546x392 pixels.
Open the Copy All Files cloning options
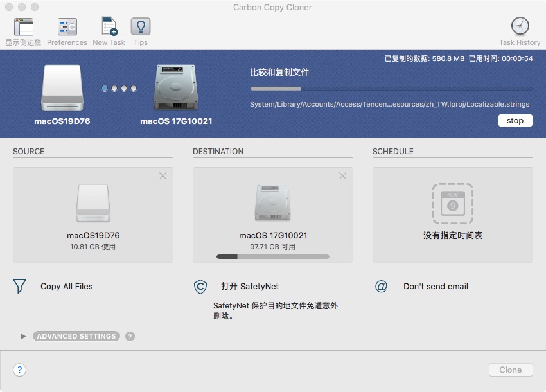point(66,286)
